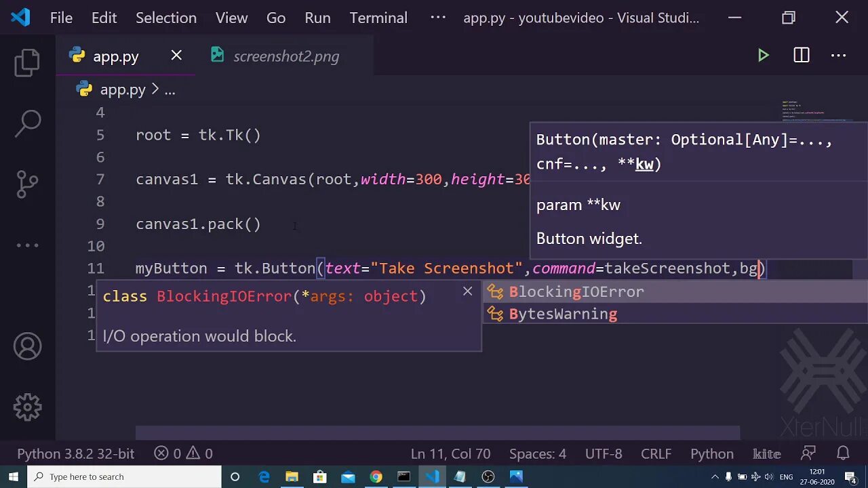
Task: Click Ln 11, Col 70 indicator
Action: 450,453
